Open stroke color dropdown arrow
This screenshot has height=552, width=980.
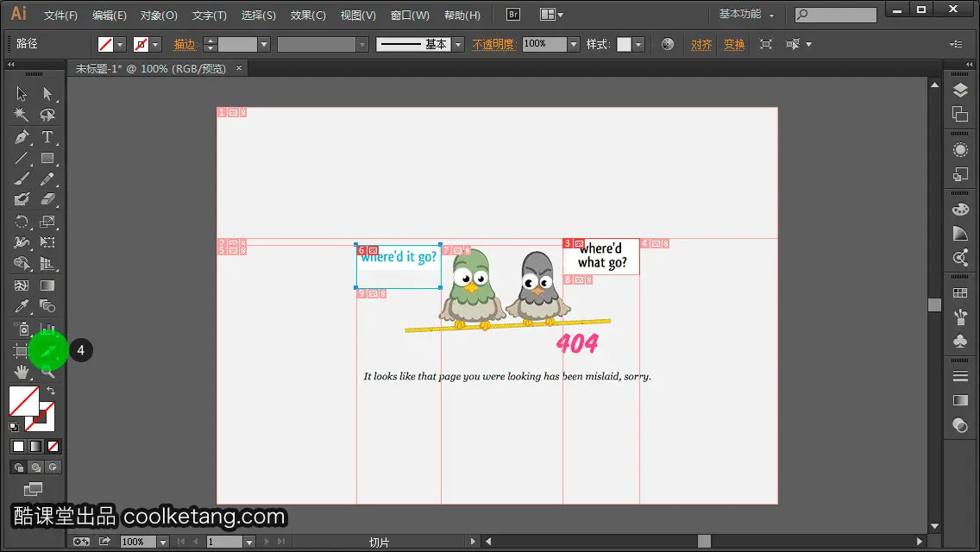pos(155,44)
